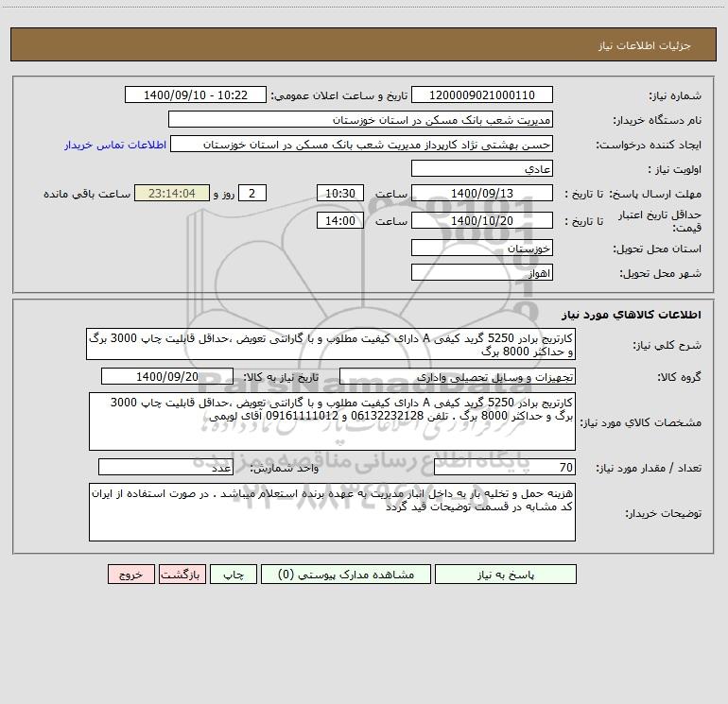Click the گروه کالا field

(x=458, y=376)
